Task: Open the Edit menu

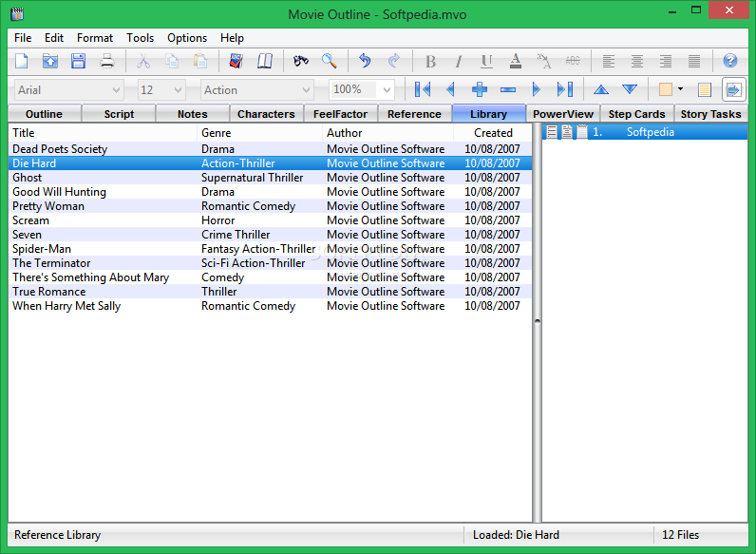Action: tap(54, 38)
